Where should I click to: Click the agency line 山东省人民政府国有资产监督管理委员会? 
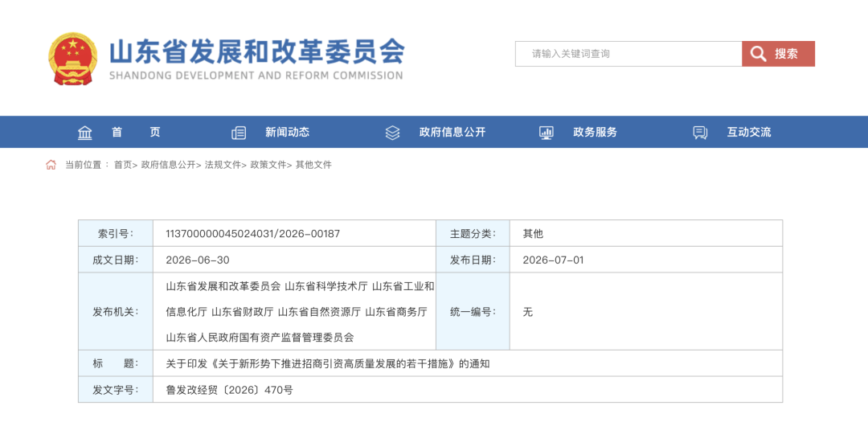coord(260,337)
